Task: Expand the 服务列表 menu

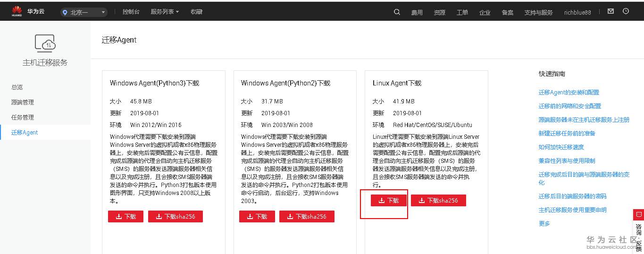Action: pyautogui.click(x=165, y=12)
